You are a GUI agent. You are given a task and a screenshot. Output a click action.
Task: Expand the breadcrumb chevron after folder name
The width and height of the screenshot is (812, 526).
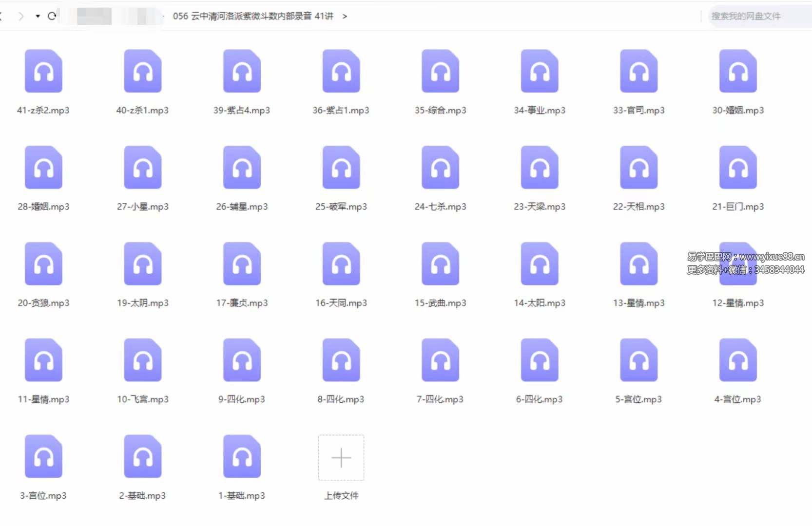(345, 16)
